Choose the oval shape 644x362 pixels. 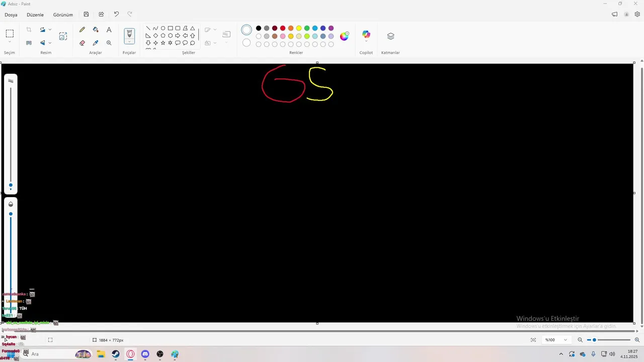[x=163, y=28]
